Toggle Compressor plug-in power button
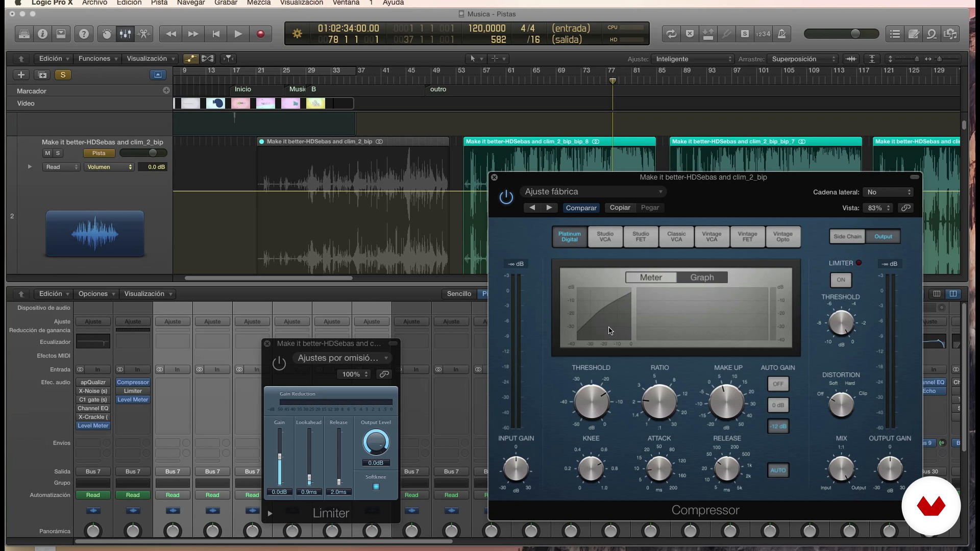 pyautogui.click(x=506, y=197)
